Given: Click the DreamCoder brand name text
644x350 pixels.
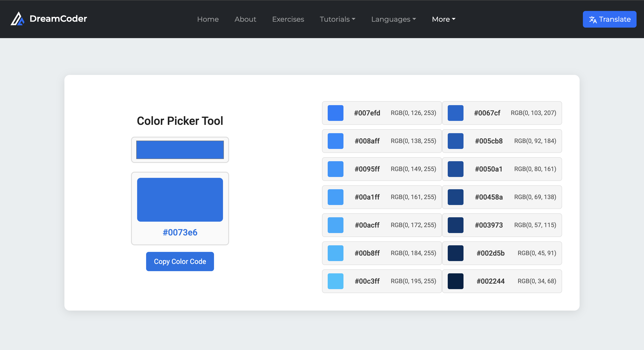Looking at the screenshot, I should click(58, 19).
